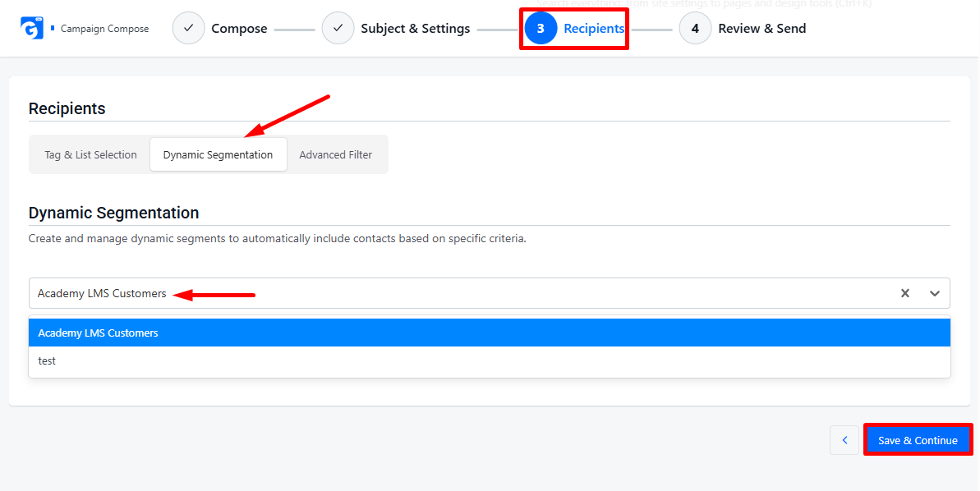Open the Subject & Settings step checkmark circle
The image size is (980, 491).
coord(338,28)
